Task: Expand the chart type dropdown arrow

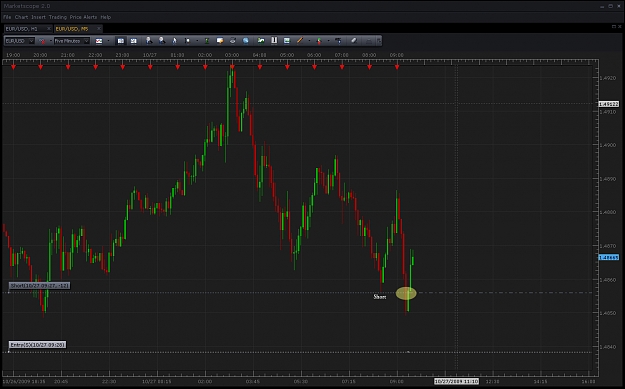Action: click(x=108, y=41)
